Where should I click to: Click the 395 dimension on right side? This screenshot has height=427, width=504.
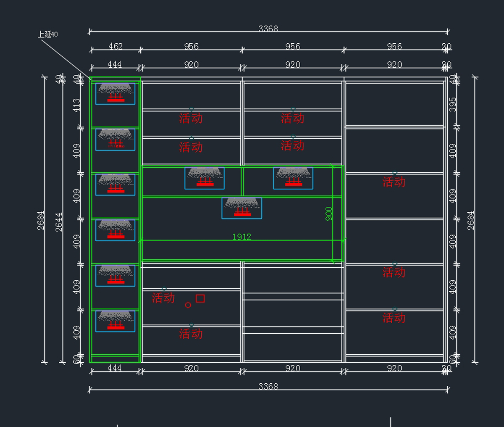(x=452, y=105)
